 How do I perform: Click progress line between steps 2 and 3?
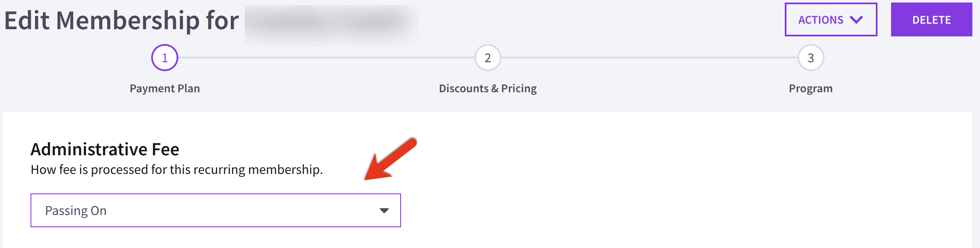pyautogui.click(x=649, y=58)
